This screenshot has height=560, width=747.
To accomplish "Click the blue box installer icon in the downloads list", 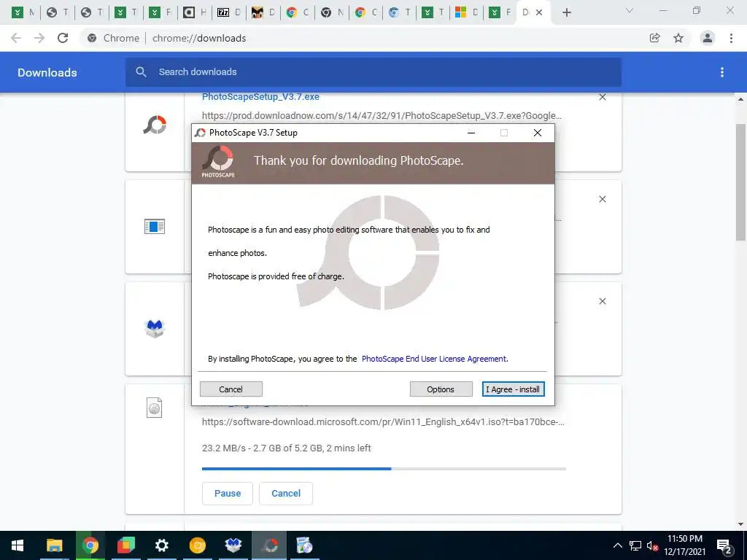I will coord(155,329).
